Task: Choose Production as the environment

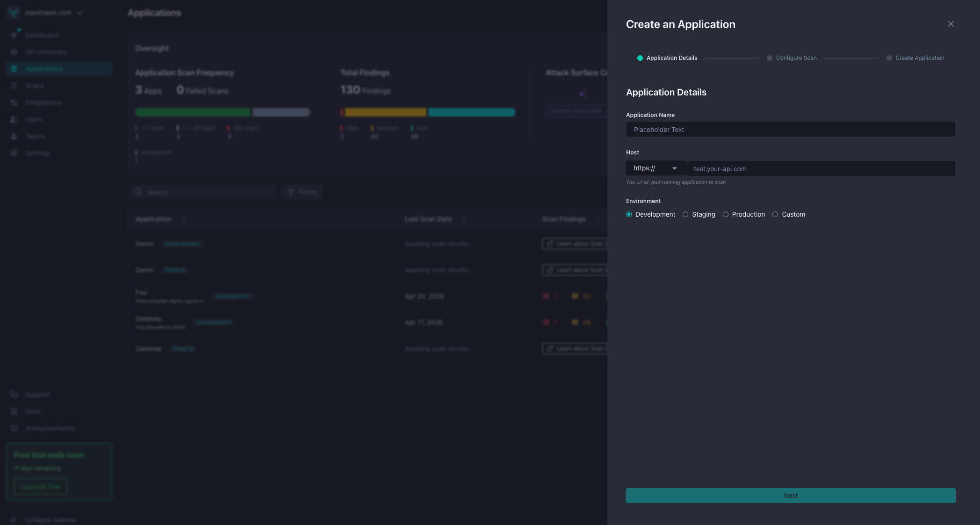Action: 726,214
